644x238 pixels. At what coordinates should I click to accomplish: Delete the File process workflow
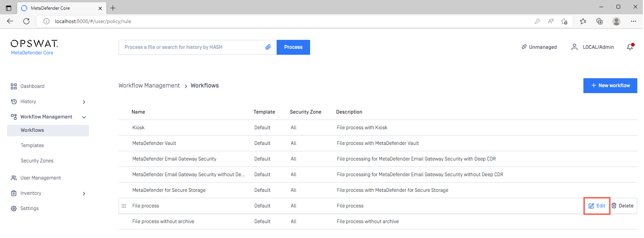623,206
